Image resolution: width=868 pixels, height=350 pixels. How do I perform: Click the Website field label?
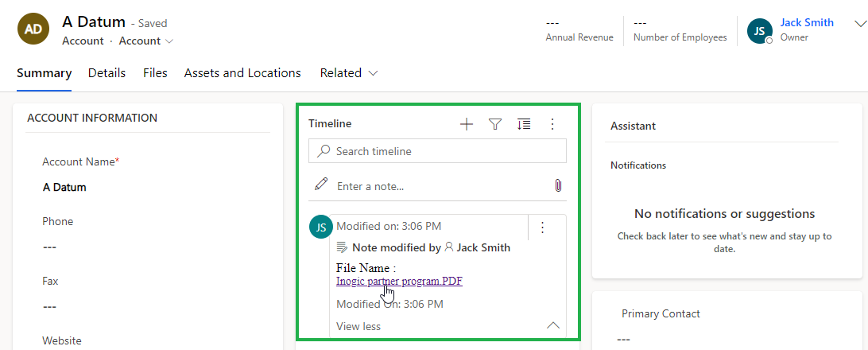[x=62, y=340]
